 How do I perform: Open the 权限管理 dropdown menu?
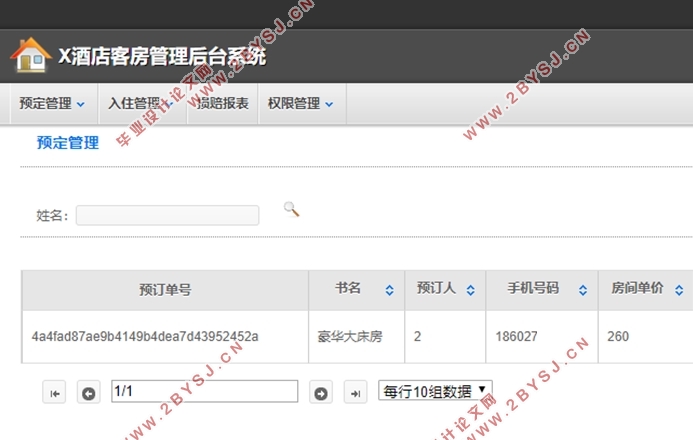click(301, 104)
